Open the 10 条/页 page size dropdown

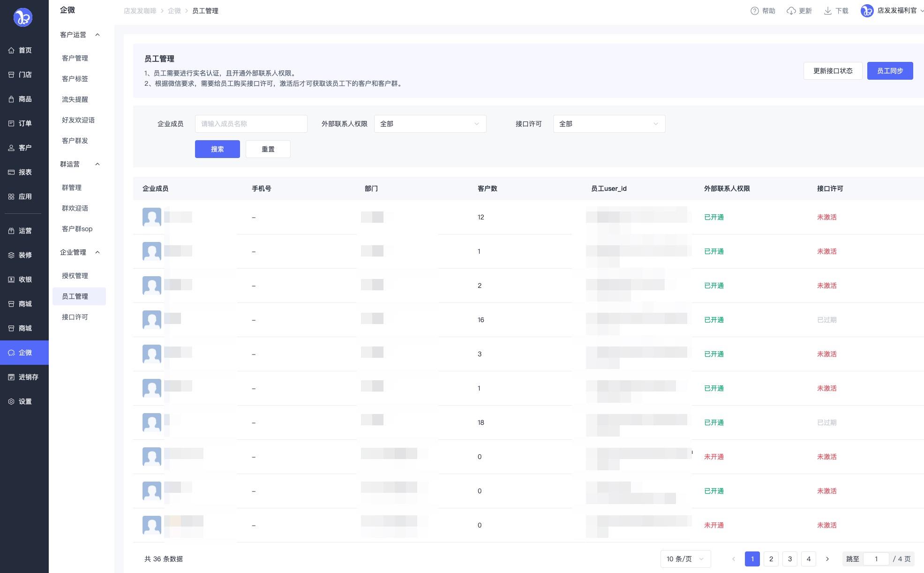point(685,559)
